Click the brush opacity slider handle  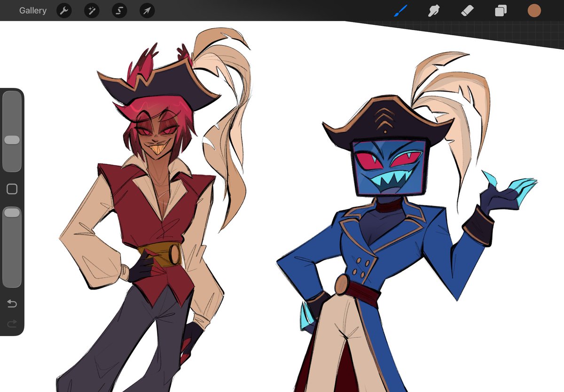[x=12, y=213]
